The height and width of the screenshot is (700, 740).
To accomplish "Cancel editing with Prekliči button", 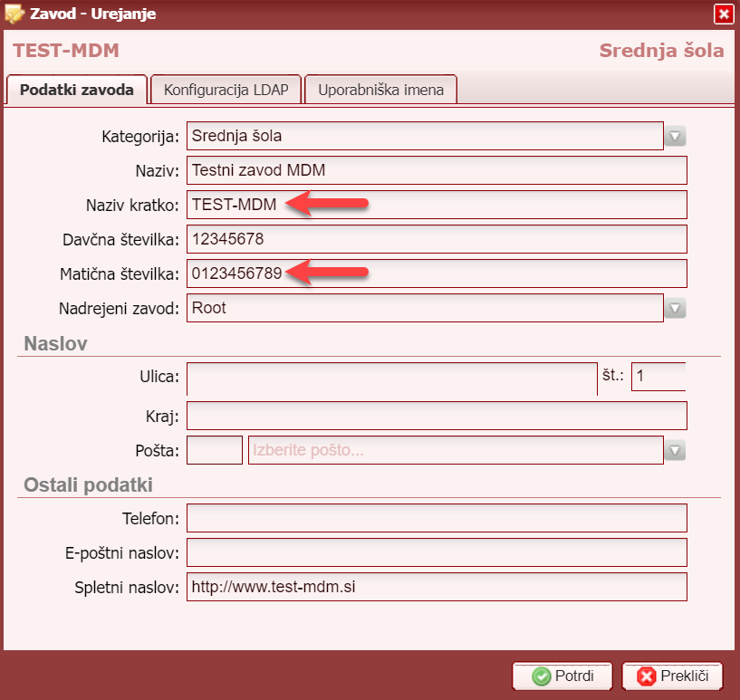I will tap(672, 676).
